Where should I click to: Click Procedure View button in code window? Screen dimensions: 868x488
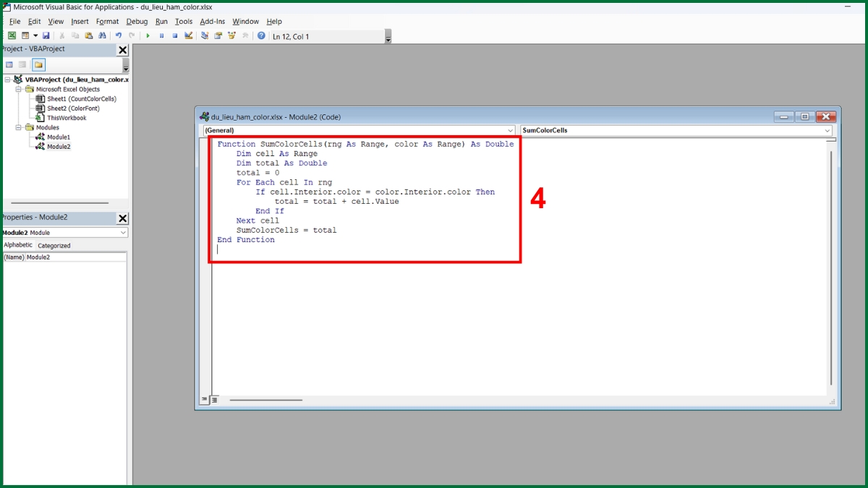click(x=205, y=400)
